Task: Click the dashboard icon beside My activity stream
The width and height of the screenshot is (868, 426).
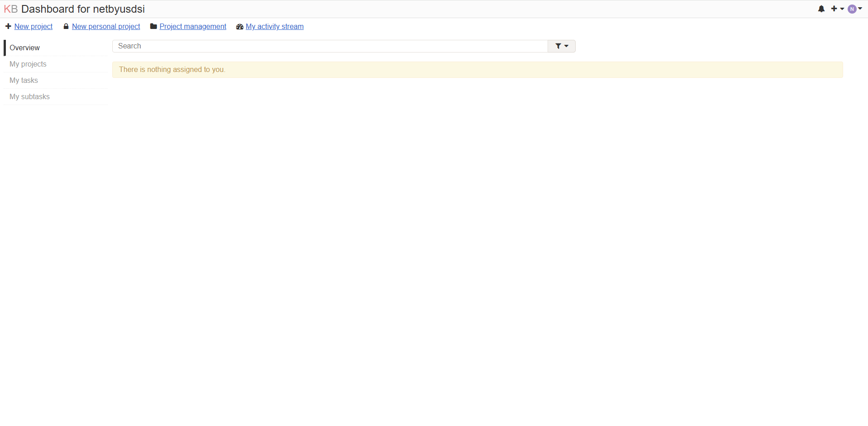Action: pyautogui.click(x=240, y=27)
